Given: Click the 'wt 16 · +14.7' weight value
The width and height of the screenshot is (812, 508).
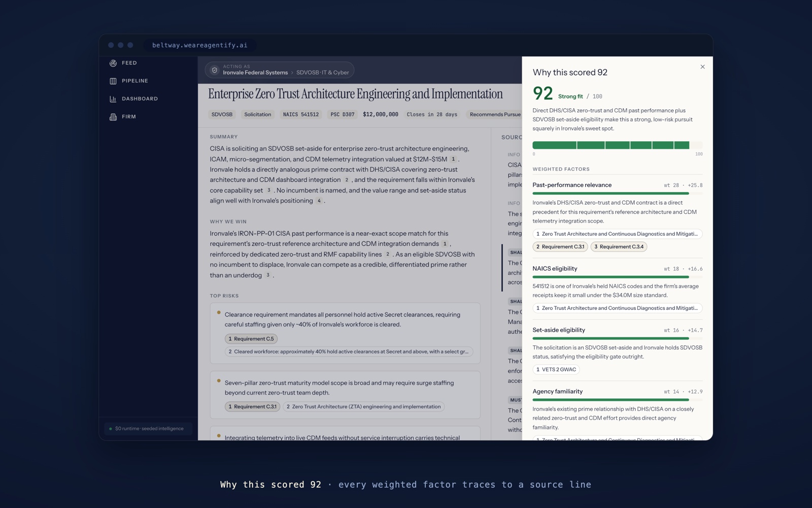Looking at the screenshot, I should click(x=683, y=330).
